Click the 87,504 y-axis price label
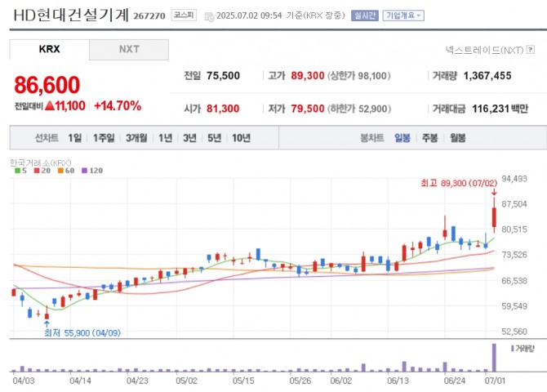The width and height of the screenshot is (547, 392). pos(514,204)
